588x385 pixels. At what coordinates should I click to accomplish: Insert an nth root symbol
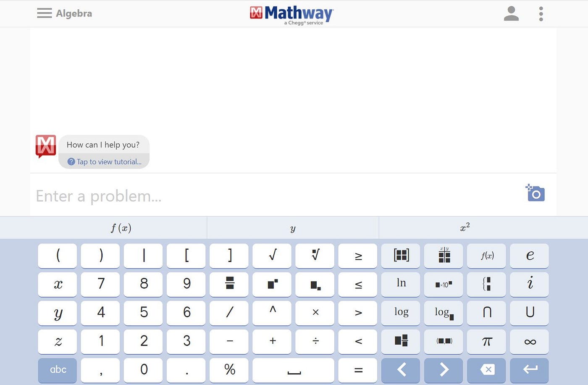click(x=315, y=256)
